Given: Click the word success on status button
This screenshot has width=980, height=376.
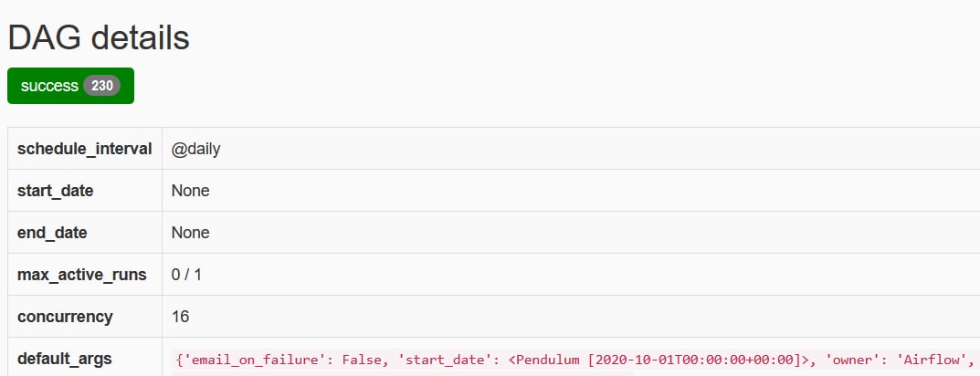Looking at the screenshot, I should tap(49, 86).
